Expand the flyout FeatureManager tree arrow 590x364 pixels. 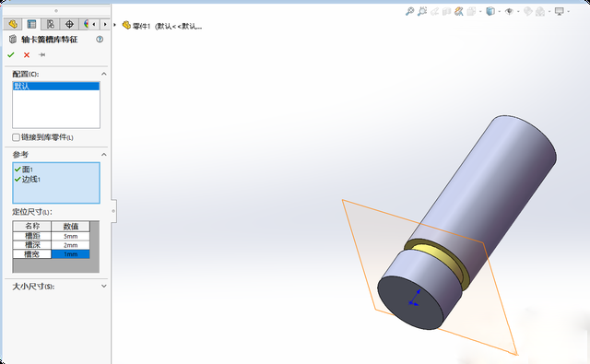click(x=114, y=25)
